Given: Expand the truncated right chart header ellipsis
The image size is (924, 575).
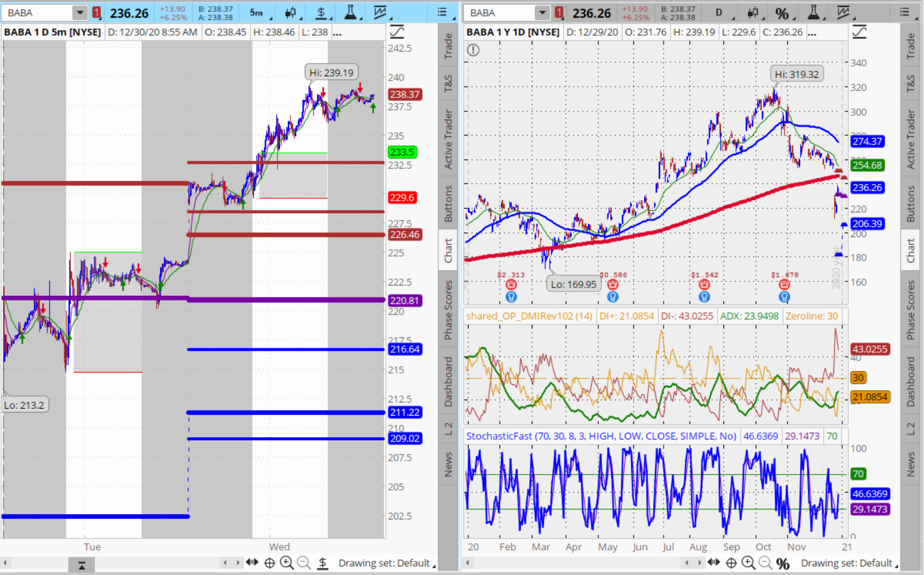Looking at the screenshot, I should click(x=812, y=33).
